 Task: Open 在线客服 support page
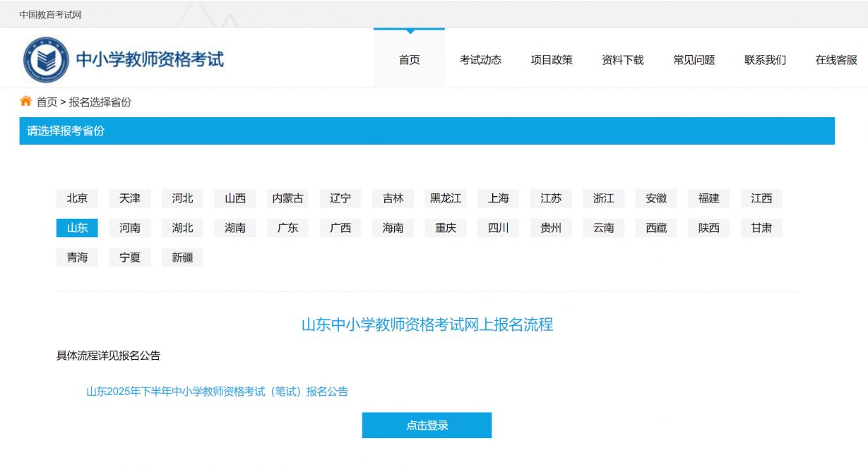836,60
